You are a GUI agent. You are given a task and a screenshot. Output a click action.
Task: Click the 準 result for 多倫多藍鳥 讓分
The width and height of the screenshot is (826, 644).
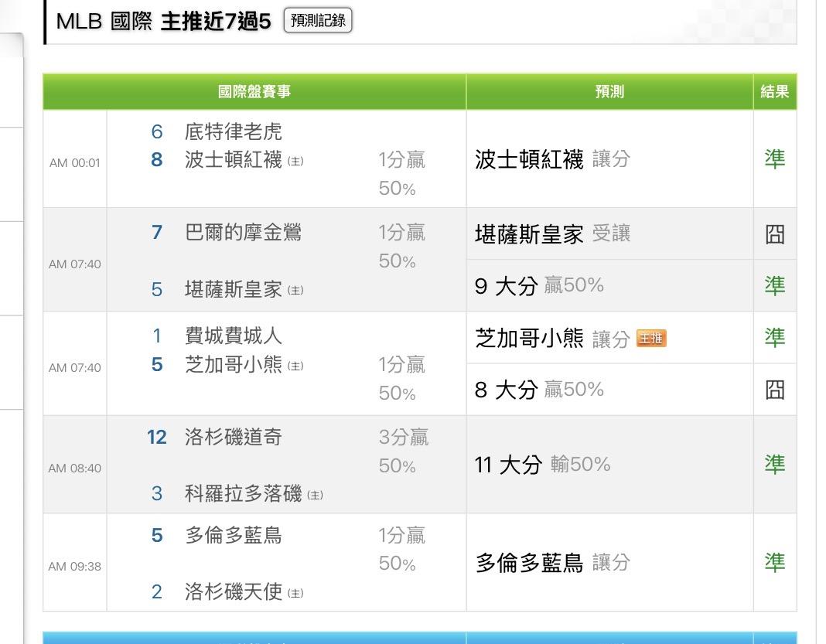pyautogui.click(x=774, y=562)
